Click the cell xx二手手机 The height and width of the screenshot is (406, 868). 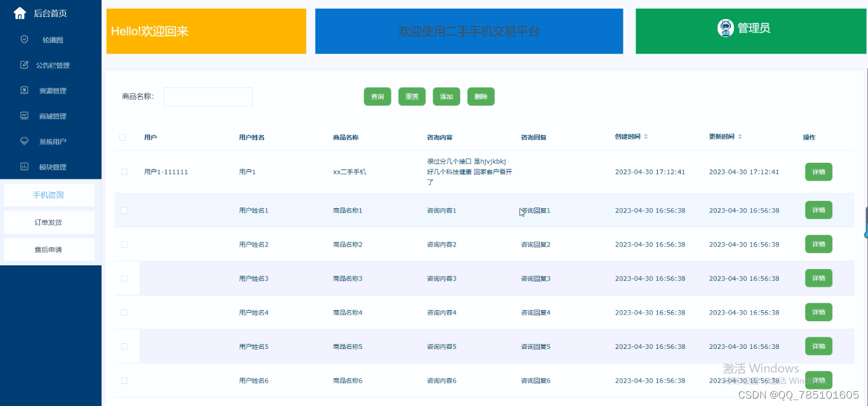pos(350,172)
